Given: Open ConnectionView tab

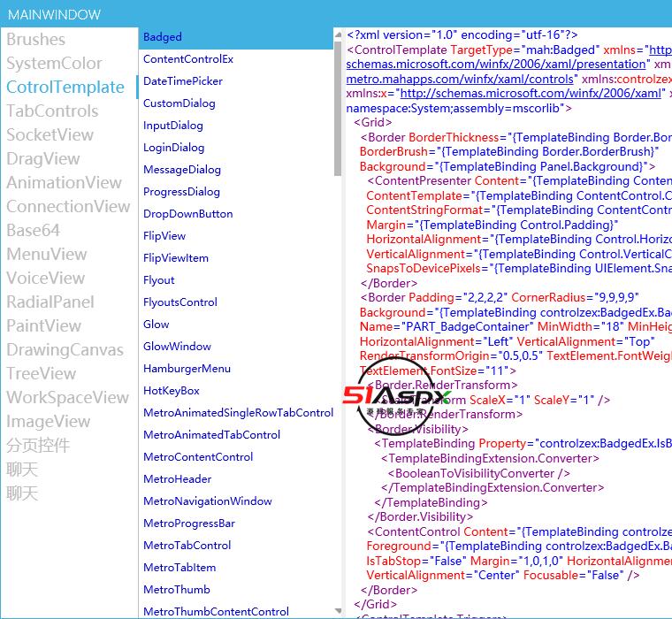Looking at the screenshot, I should pyautogui.click(x=68, y=207).
